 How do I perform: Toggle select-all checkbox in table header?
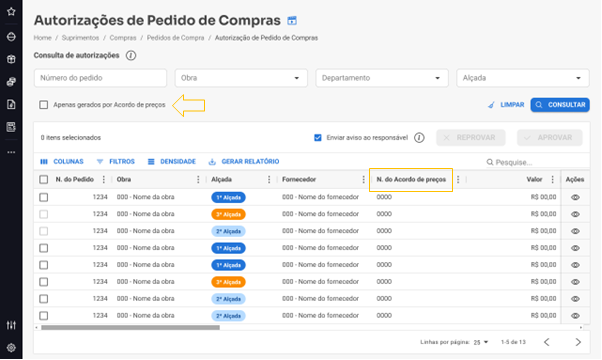(44, 180)
